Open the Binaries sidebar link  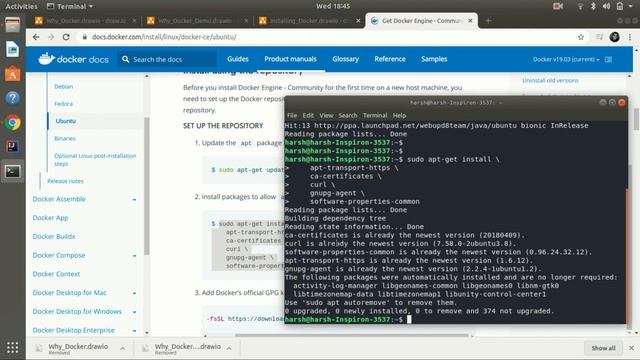click(65, 138)
